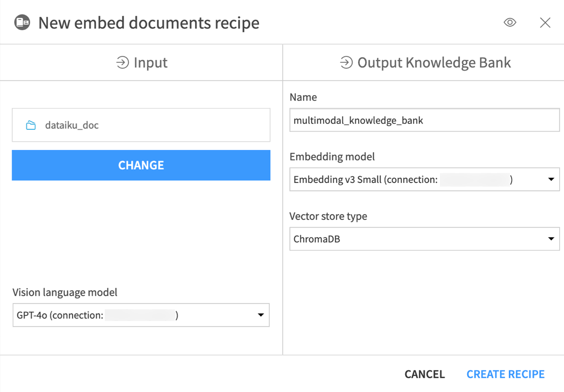
Task: Select the dataiku_doc input folder field
Action: (x=141, y=125)
